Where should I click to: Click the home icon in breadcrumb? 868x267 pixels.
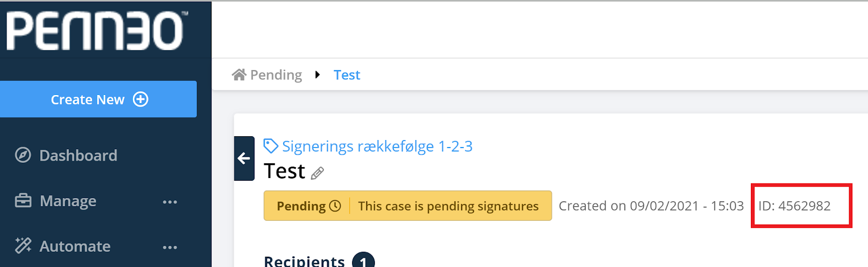pyautogui.click(x=239, y=74)
